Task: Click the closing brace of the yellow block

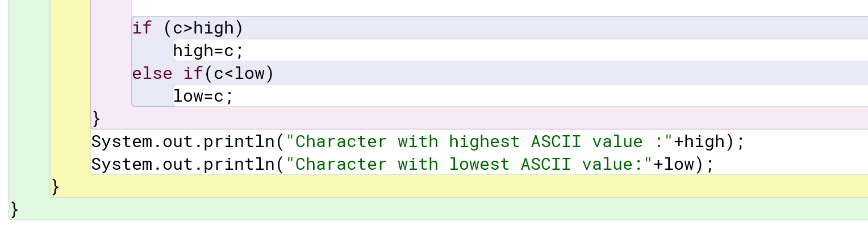Action: [x=55, y=186]
